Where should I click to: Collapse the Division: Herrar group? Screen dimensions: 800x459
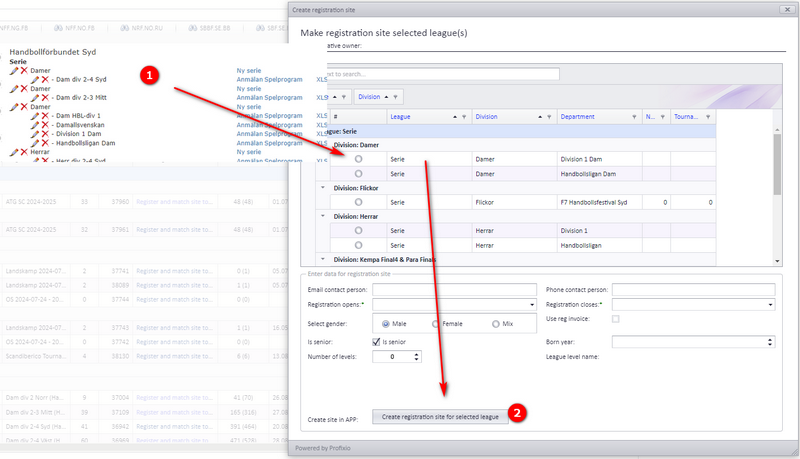point(323,216)
